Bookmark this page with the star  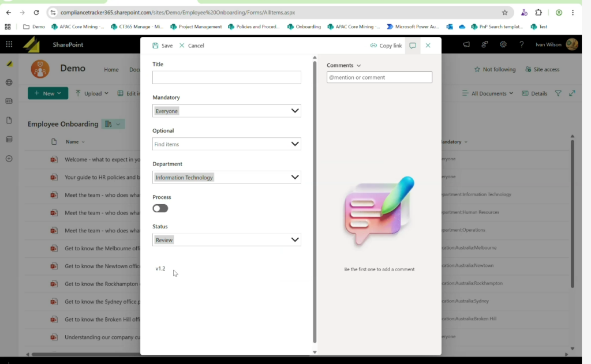point(504,13)
